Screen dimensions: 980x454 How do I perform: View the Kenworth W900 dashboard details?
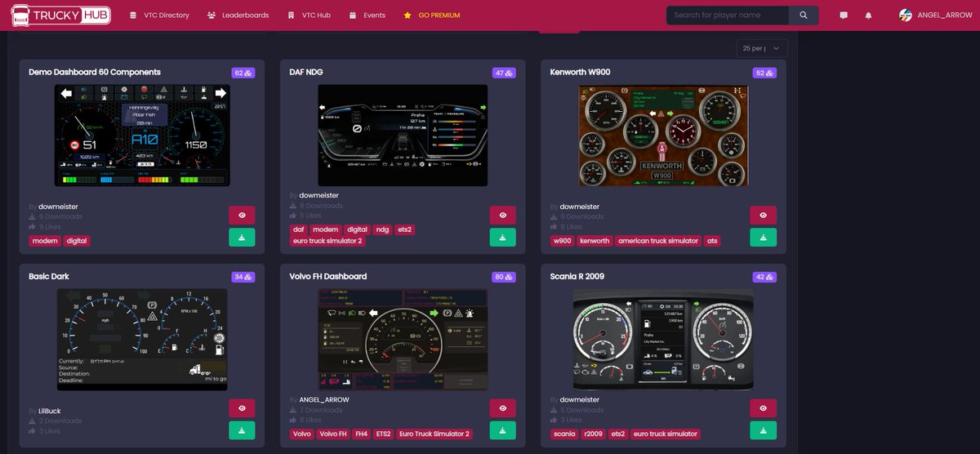tap(764, 216)
